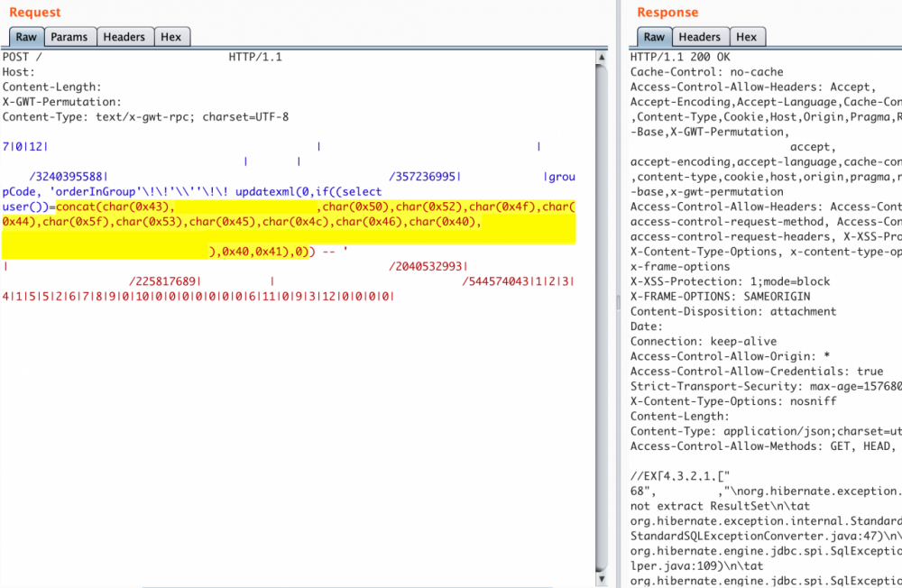This screenshot has height=588, width=902.
Task: Select the Response Raw tab
Action: pyautogui.click(x=654, y=37)
